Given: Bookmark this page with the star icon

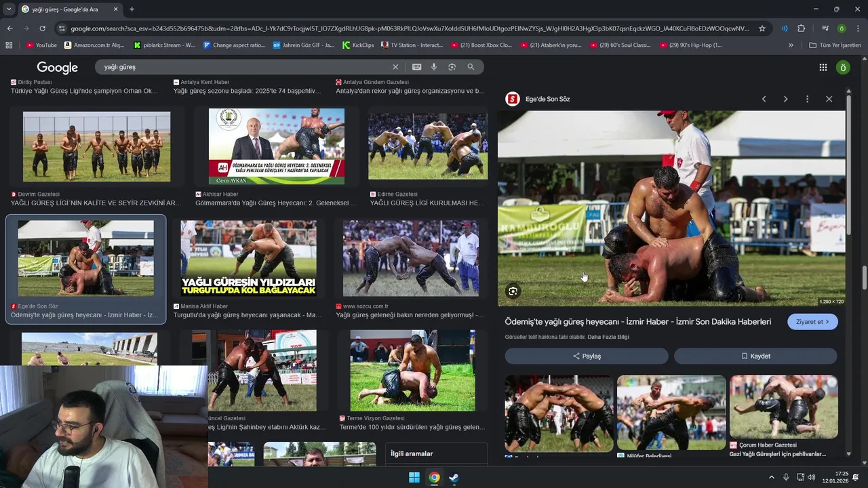Looking at the screenshot, I should coord(762,28).
